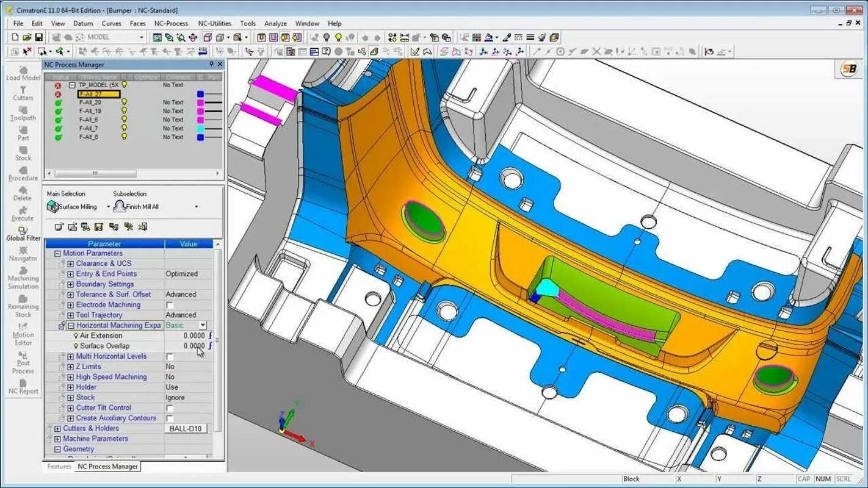Toggle the Cutter Tilt Control checkbox
This screenshot has width=868, height=488.
pos(170,408)
